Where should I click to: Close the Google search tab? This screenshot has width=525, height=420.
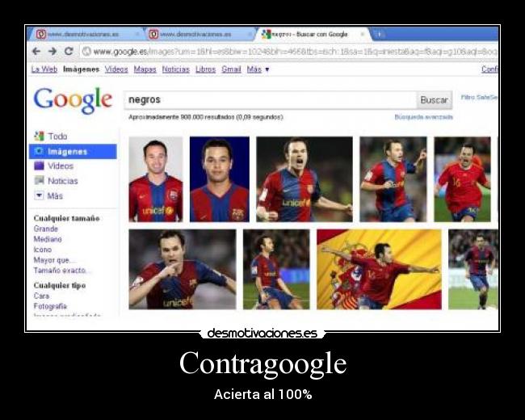[362, 34]
